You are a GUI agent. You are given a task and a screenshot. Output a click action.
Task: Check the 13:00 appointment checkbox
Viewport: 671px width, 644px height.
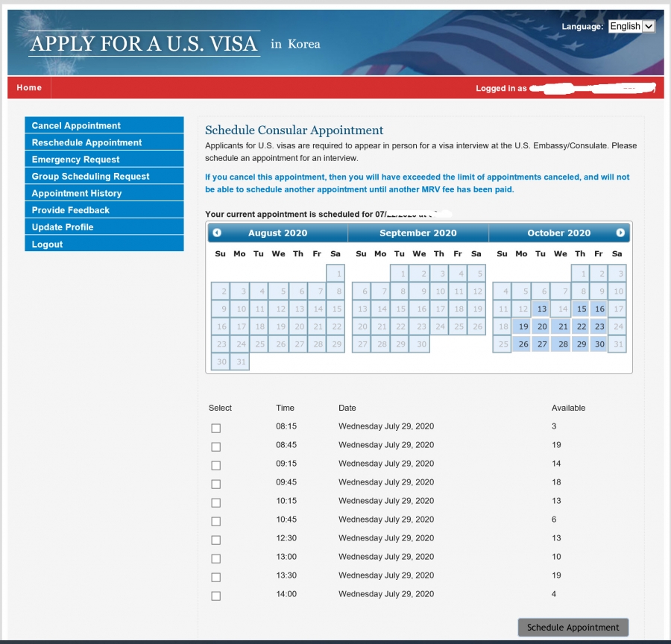(x=216, y=558)
